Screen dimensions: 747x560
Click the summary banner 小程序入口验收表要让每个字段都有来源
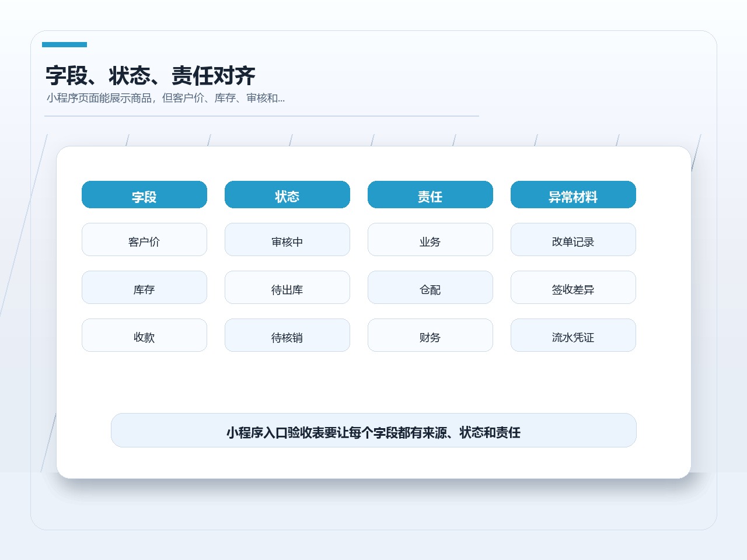pos(373,430)
